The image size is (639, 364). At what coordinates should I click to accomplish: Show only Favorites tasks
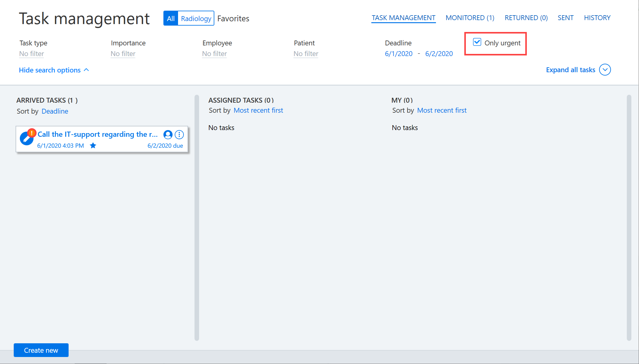tap(233, 19)
